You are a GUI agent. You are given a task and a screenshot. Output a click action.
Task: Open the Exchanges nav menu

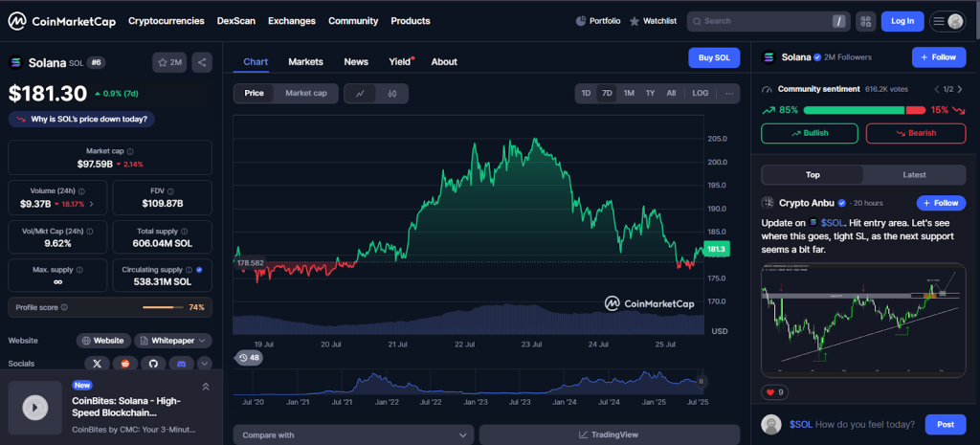pyautogui.click(x=292, y=21)
